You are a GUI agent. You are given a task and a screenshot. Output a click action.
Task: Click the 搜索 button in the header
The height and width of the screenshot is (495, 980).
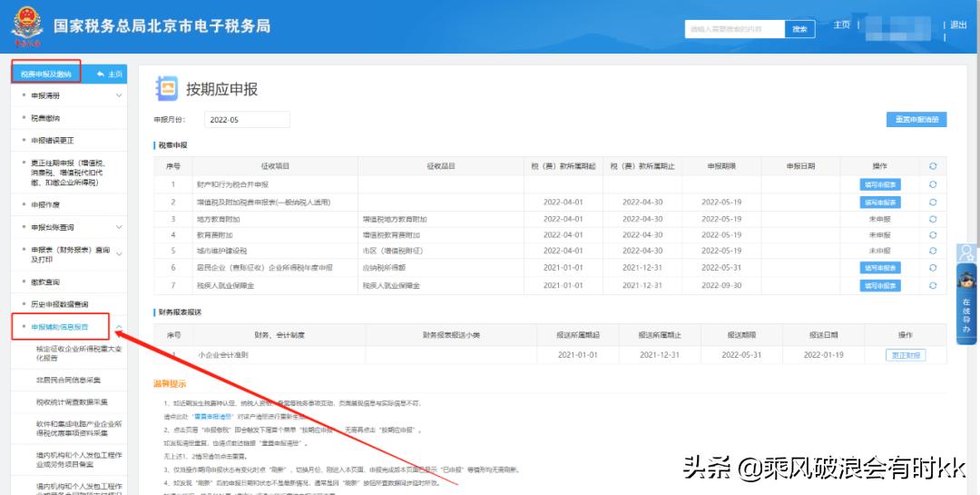[x=800, y=29]
